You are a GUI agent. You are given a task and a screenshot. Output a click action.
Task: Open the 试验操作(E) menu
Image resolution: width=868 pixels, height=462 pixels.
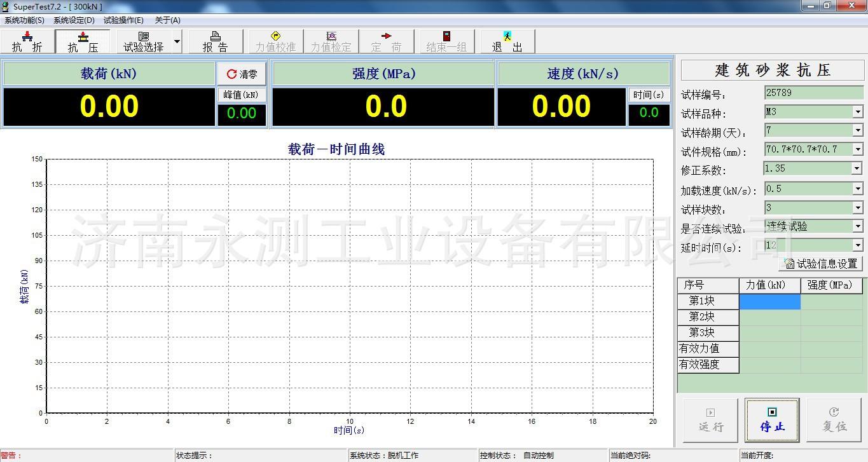[123, 20]
